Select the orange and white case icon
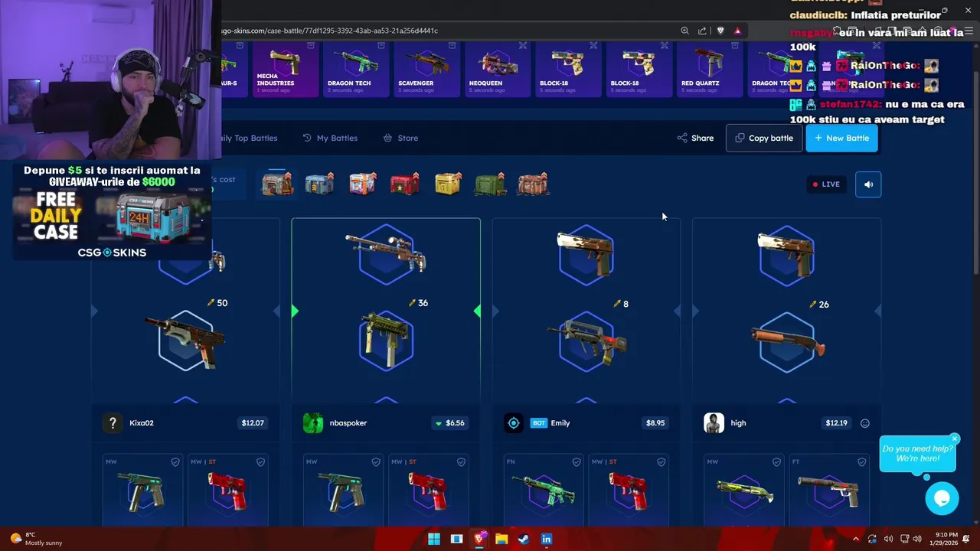 [x=362, y=184]
